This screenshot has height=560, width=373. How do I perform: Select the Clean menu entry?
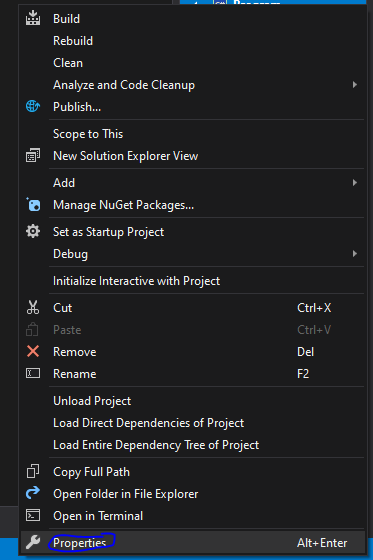point(192,63)
